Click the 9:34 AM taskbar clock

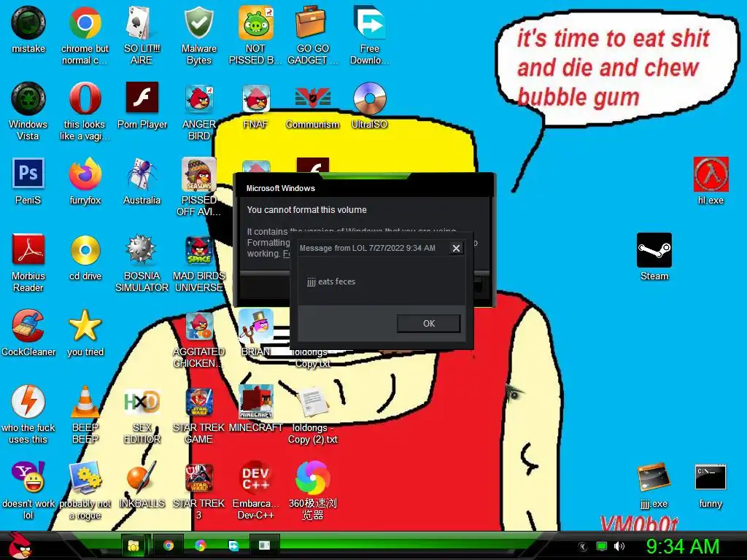coord(683,547)
